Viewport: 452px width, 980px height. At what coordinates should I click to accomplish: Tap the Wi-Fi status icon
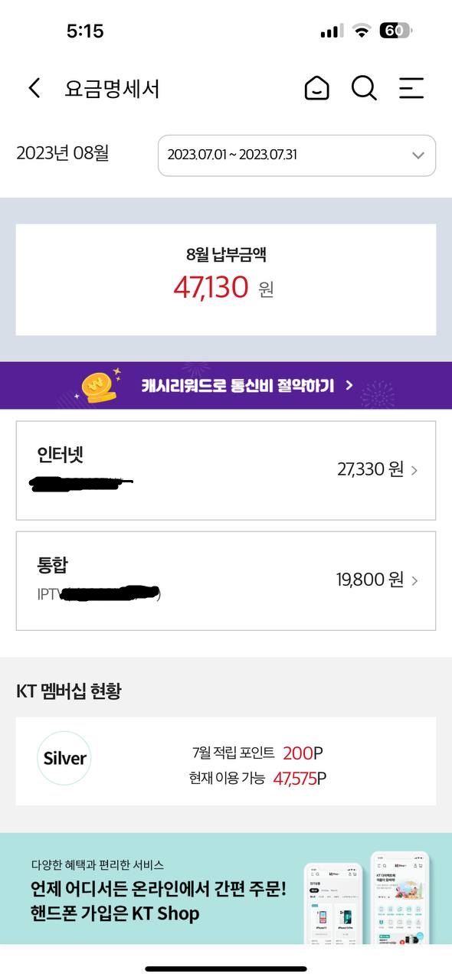tap(361, 31)
